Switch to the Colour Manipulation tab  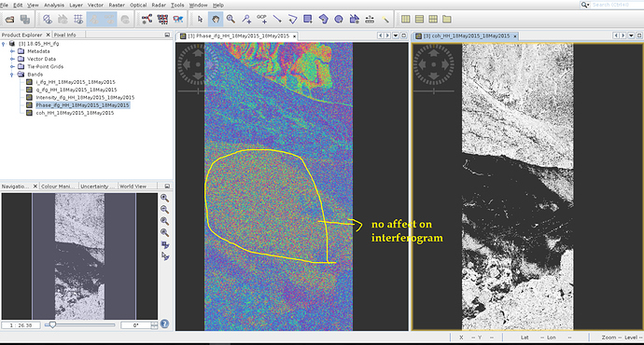(x=58, y=186)
